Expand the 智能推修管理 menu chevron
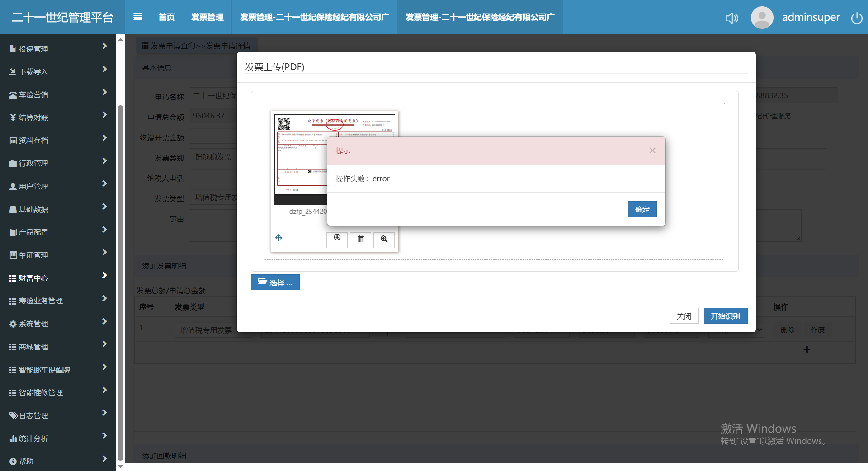The height and width of the screenshot is (471, 868). click(104, 390)
